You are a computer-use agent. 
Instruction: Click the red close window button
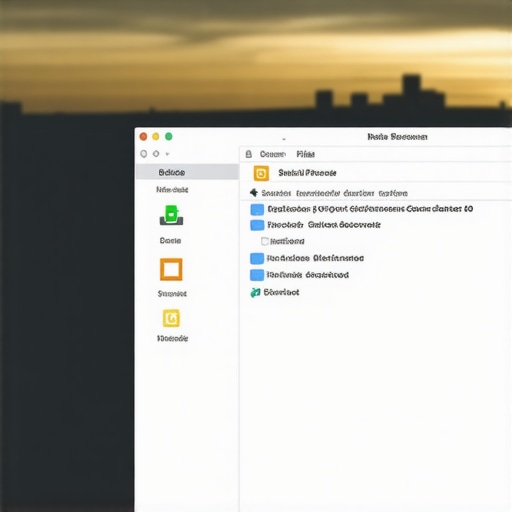click(143, 136)
